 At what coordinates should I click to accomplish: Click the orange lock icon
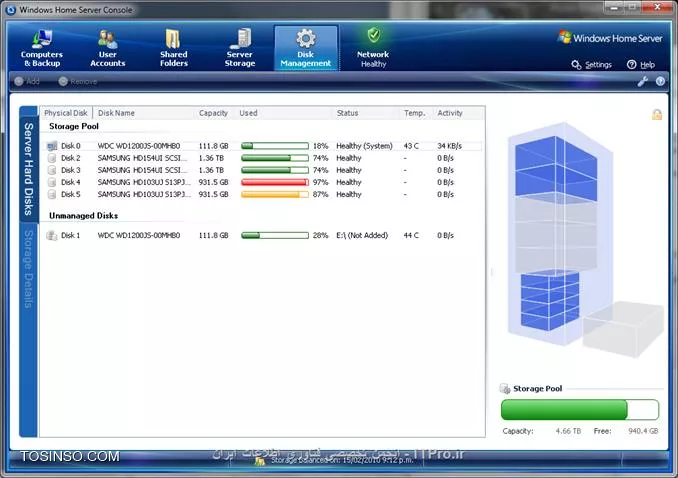pos(657,114)
